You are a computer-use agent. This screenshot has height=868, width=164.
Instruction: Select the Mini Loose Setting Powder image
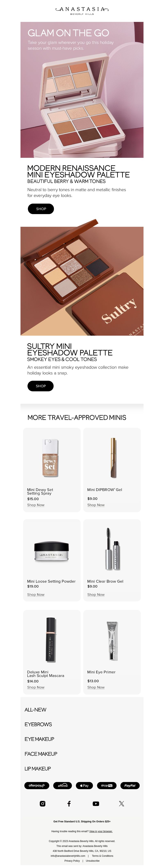click(52, 551)
